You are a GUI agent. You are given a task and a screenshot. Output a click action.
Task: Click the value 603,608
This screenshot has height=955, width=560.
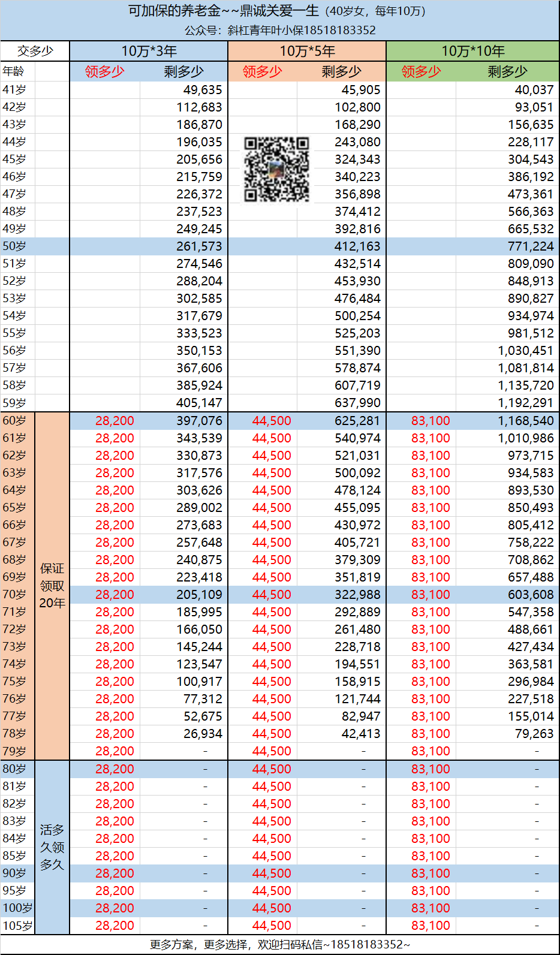531,595
